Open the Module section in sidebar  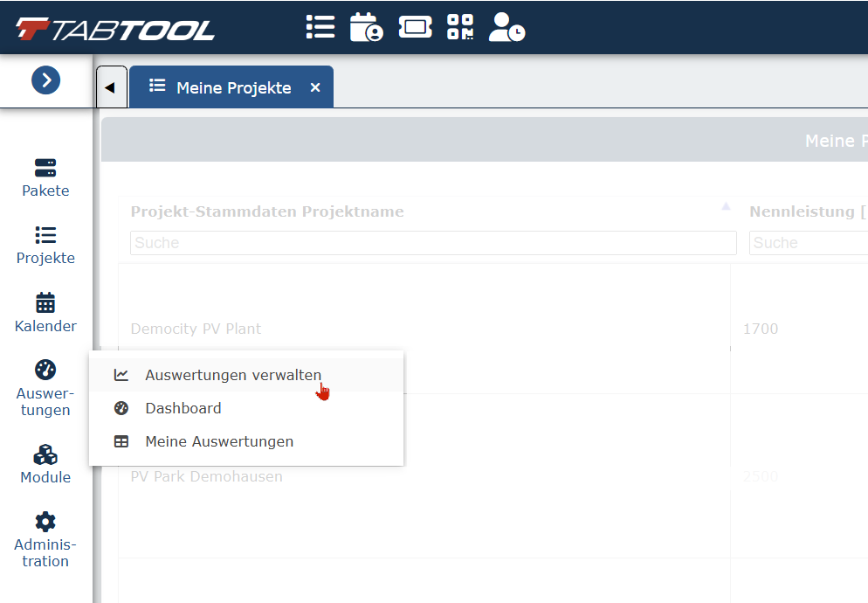point(45,464)
